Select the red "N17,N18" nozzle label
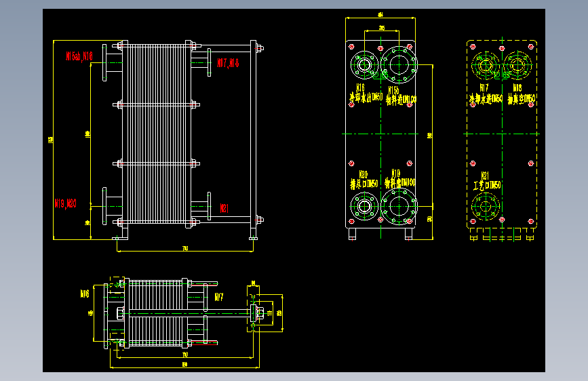 pyautogui.click(x=228, y=62)
